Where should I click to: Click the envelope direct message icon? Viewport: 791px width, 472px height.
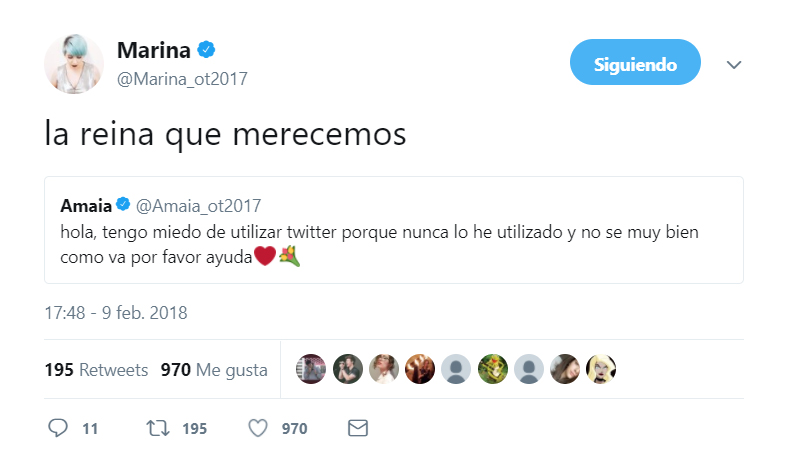tap(357, 428)
